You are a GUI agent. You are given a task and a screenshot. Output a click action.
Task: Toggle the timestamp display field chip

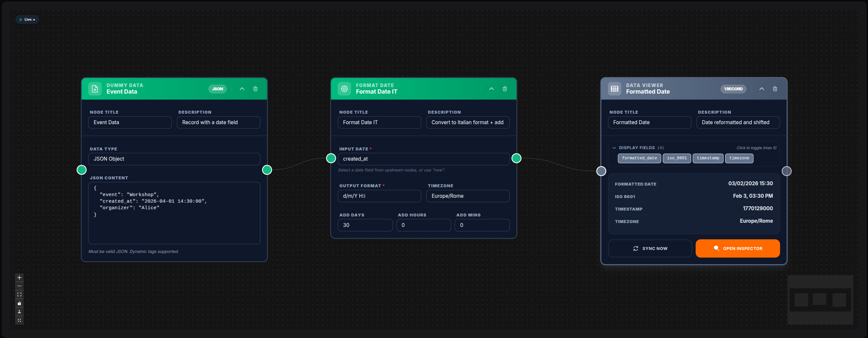708,158
